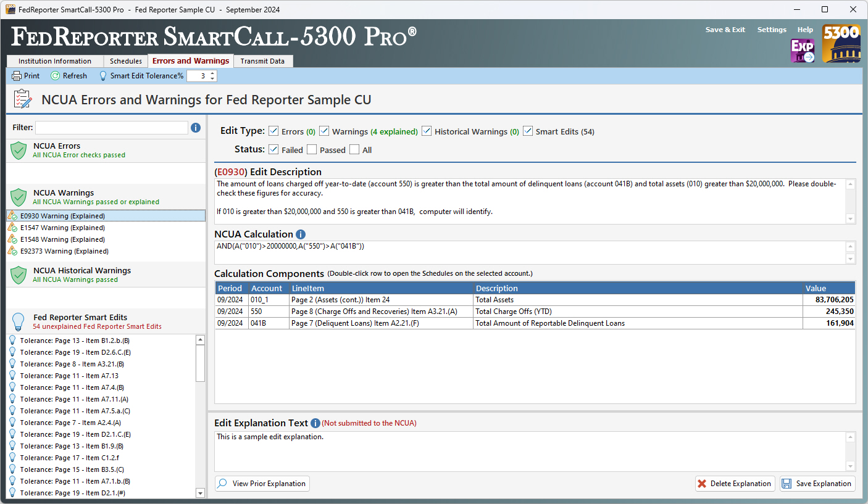Click lightbulb icon for Page 17 Item C1.2.f
This screenshot has height=504, width=868.
pyautogui.click(x=12, y=458)
